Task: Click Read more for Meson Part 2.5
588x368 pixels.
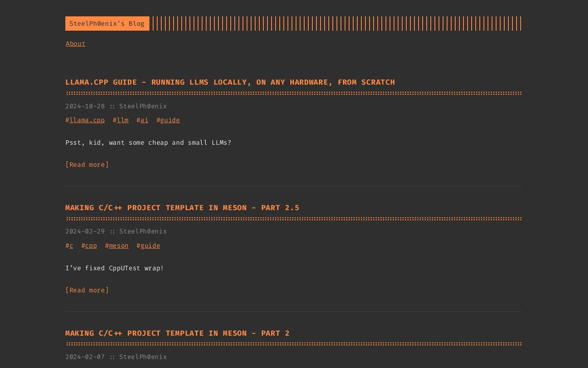Action: [x=87, y=290]
